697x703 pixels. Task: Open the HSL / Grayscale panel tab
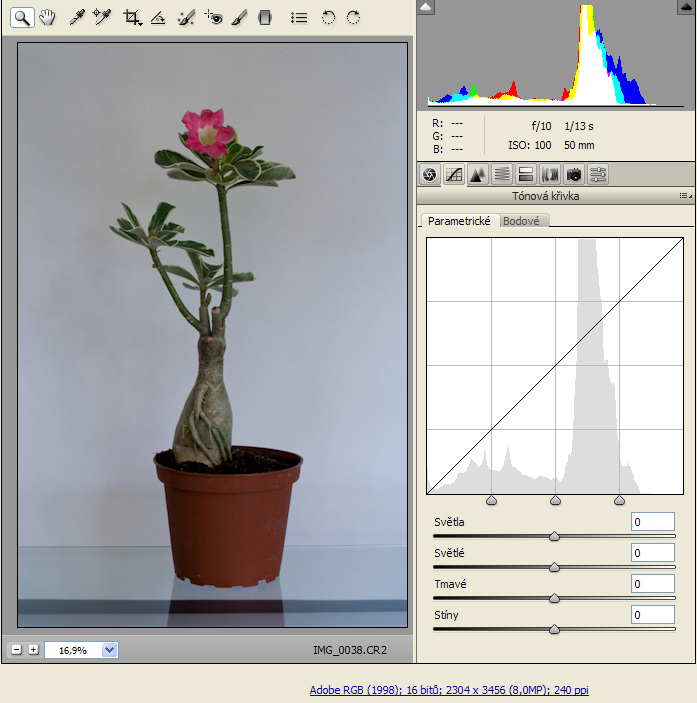tap(502, 174)
